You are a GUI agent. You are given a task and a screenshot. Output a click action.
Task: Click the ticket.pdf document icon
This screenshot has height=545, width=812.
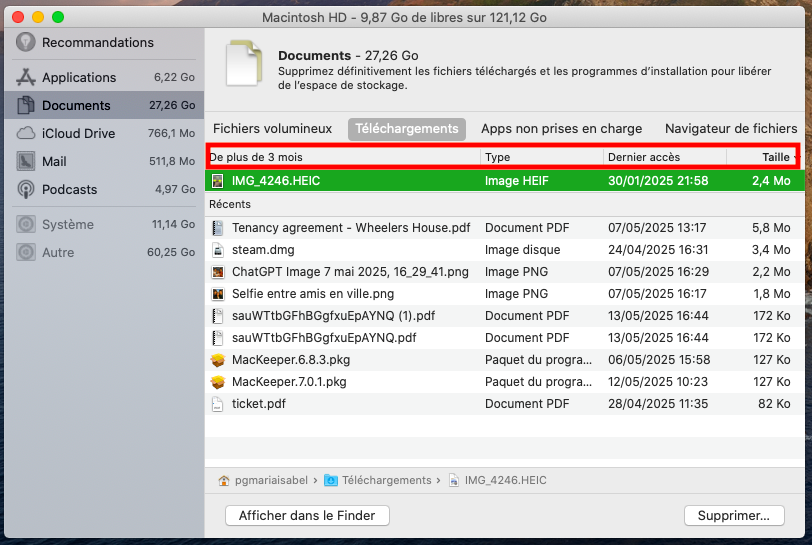tap(218, 404)
